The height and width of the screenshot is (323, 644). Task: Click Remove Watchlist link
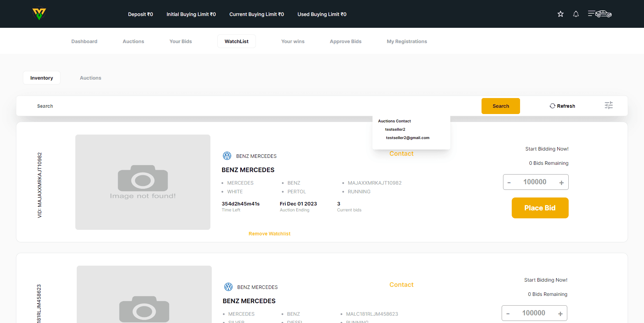[x=269, y=234]
